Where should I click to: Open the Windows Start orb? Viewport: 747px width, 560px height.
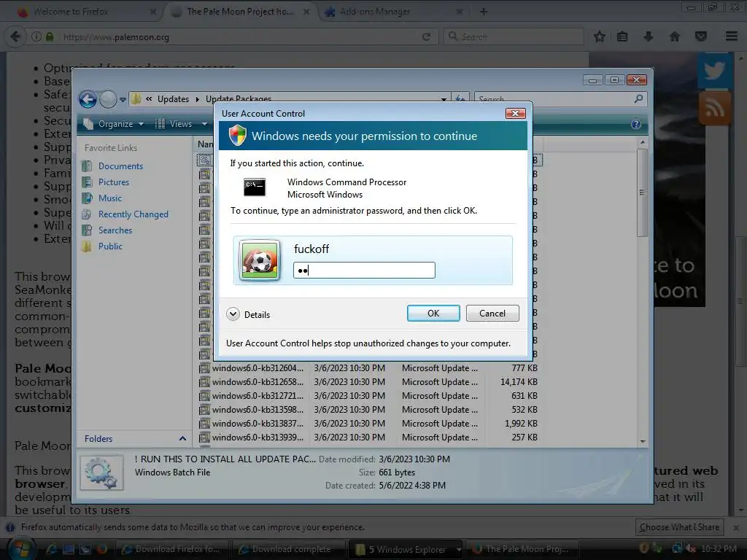[x=20, y=549]
